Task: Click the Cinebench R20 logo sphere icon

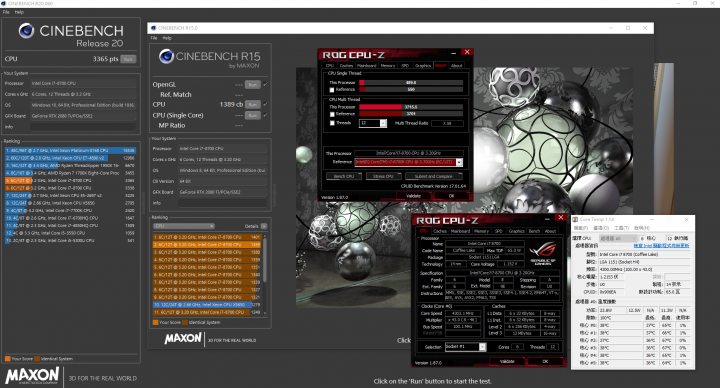Action: click(26, 31)
